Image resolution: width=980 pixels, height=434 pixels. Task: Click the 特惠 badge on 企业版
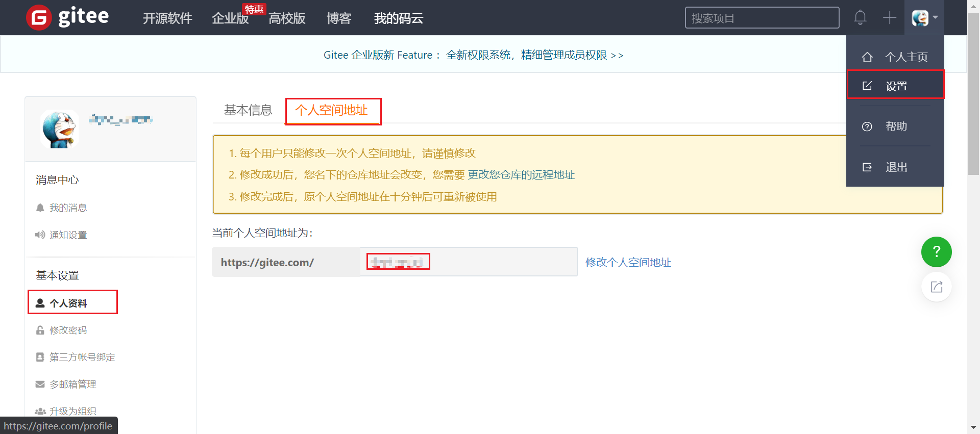254,9
